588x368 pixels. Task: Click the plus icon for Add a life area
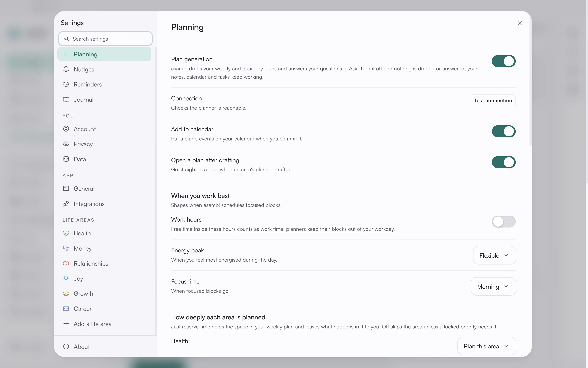click(x=66, y=324)
